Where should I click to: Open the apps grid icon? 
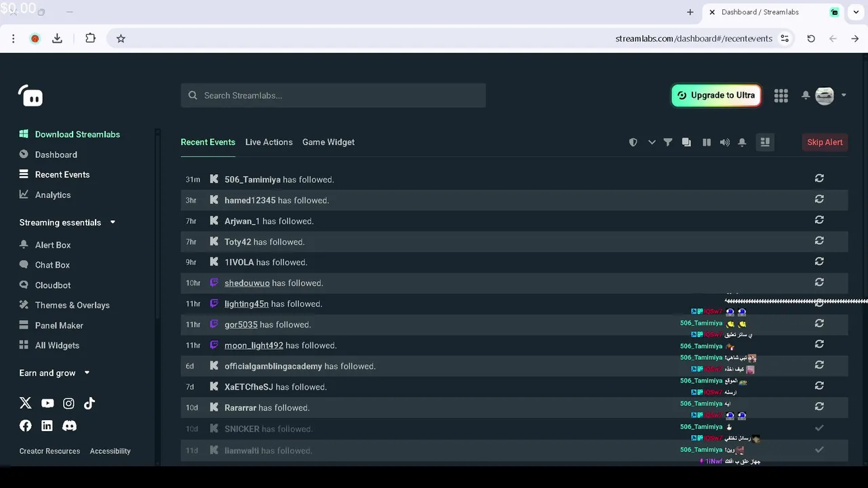781,96
